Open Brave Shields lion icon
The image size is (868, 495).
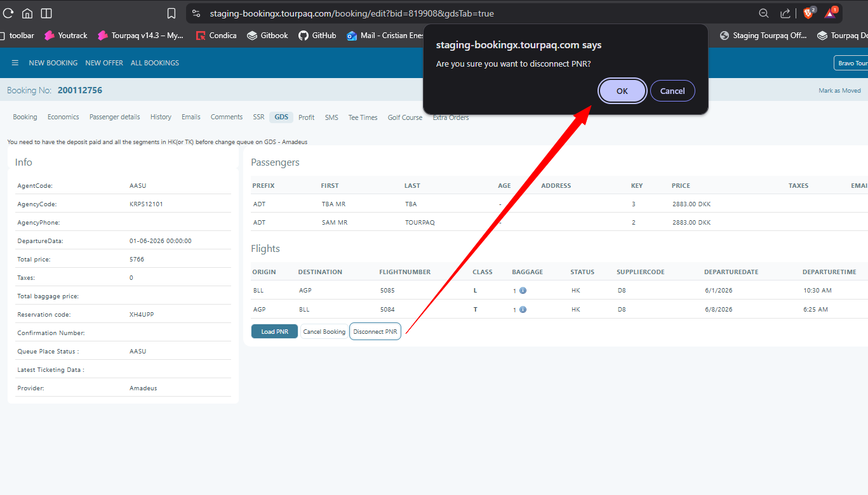[808, 13]
